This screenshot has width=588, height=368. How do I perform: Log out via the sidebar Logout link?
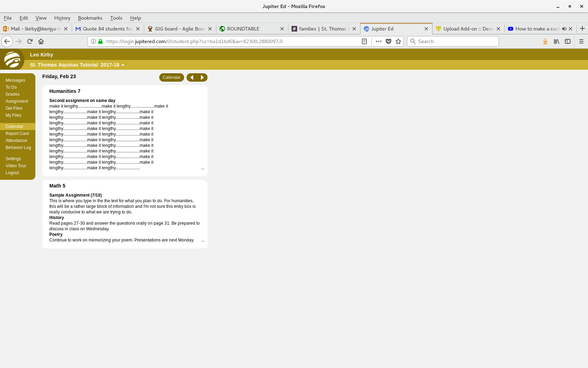pyautogui.click(x=12, y=173)
